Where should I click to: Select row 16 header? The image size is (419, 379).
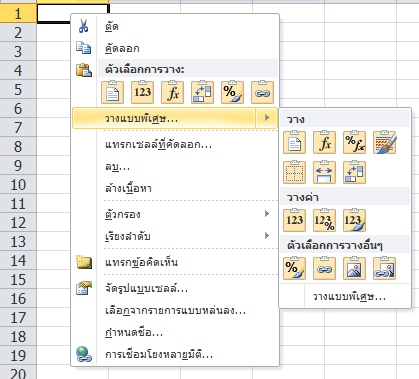point(18,298)
